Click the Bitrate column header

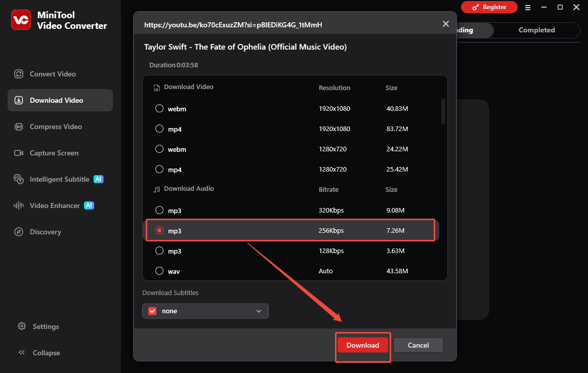(328, 190)
